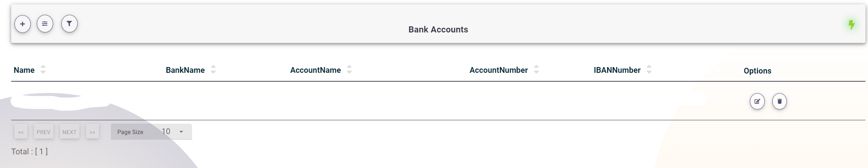Sort by BankName using sort arrows

click(213, 69)
